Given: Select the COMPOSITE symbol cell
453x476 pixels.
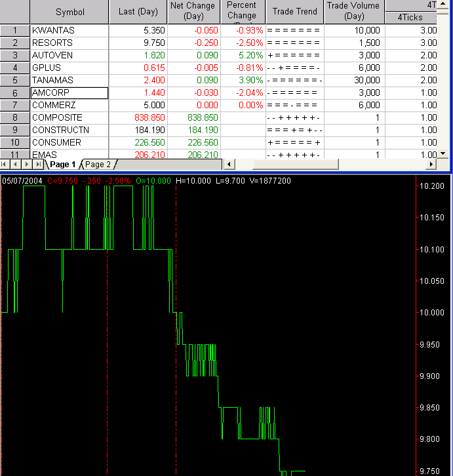Looking at the screenshot, I should 69,117.
